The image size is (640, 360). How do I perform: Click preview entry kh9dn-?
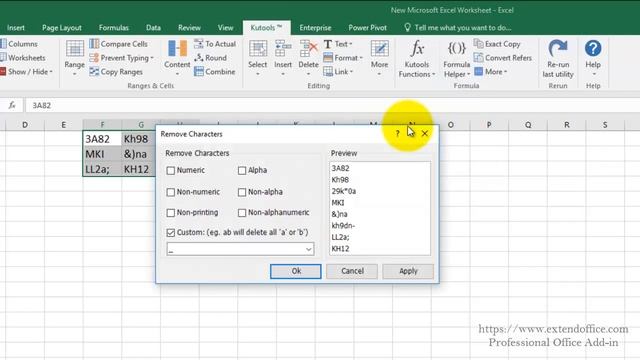click(343, 226)
